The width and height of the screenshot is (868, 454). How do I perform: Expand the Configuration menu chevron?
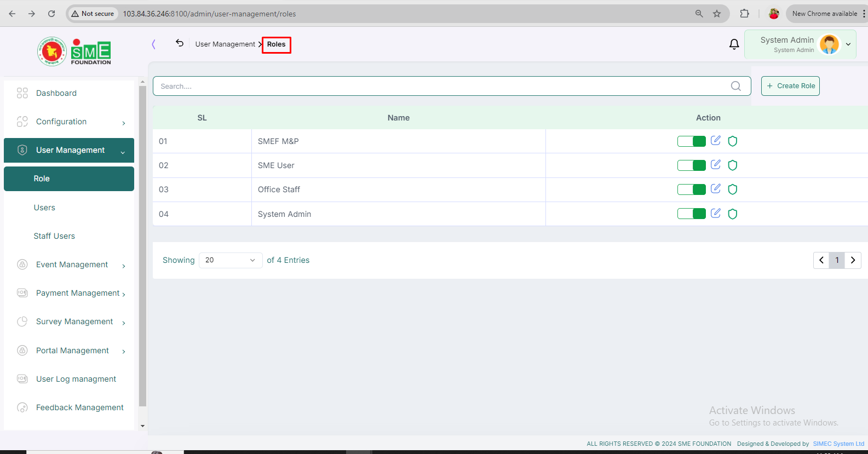tap(124, 123)
